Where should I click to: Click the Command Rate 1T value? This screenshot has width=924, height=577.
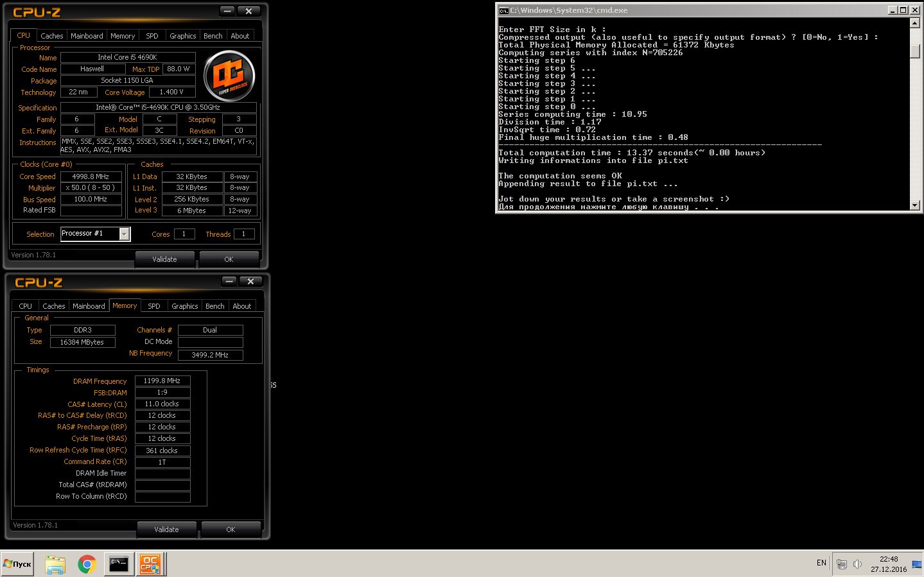click(162, 462)
